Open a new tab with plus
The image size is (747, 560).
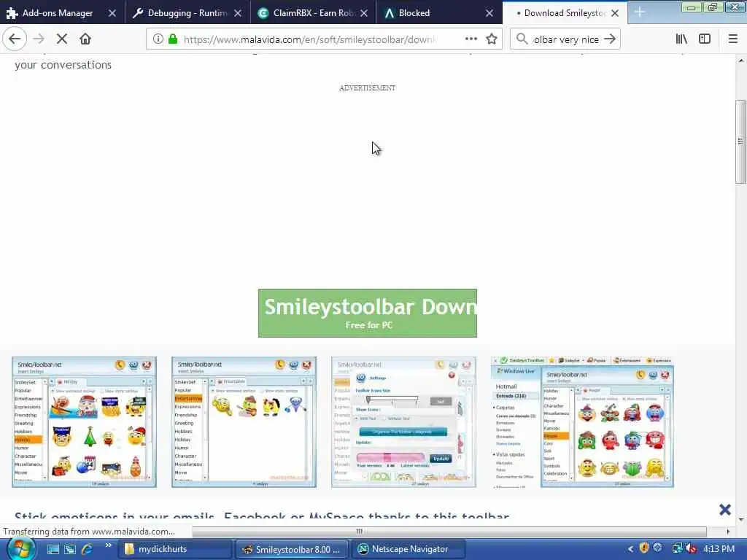pos(640,13)
